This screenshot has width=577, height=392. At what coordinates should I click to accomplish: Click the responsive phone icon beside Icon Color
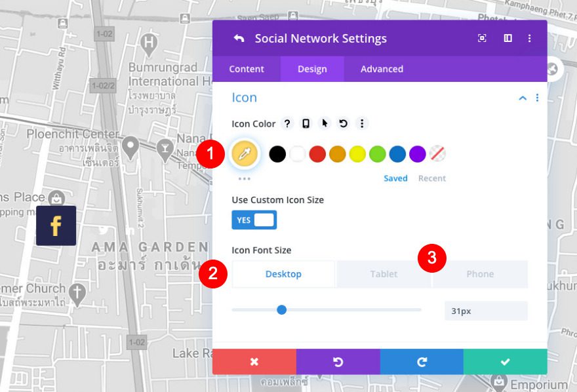point(306,123)
